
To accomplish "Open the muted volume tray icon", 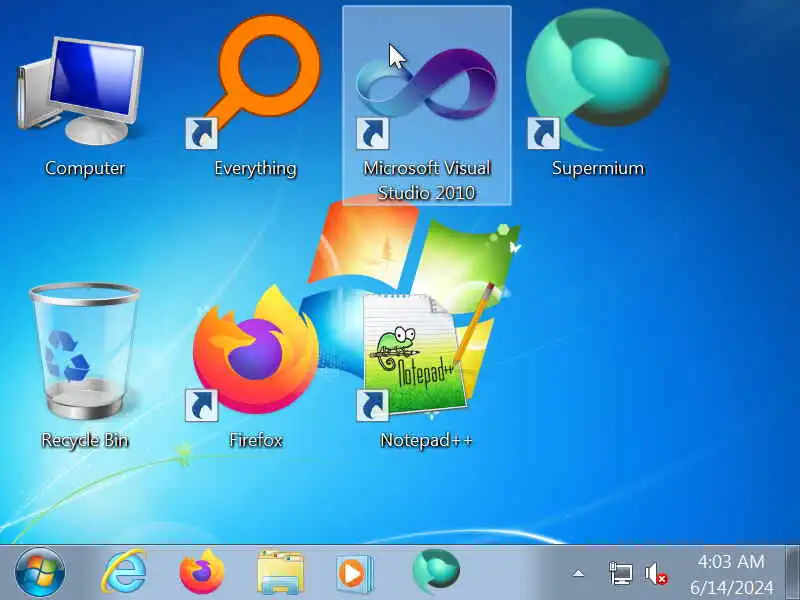I will tap(656, 573).
